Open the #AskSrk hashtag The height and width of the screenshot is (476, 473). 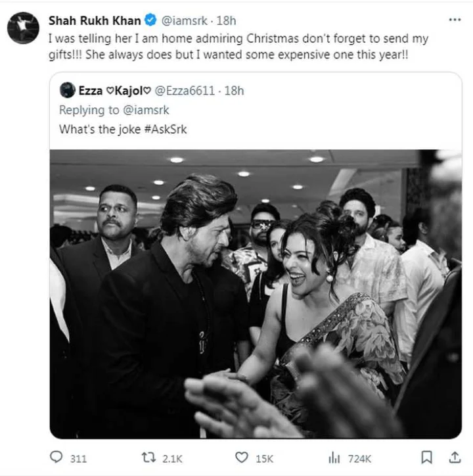point(166,130)
